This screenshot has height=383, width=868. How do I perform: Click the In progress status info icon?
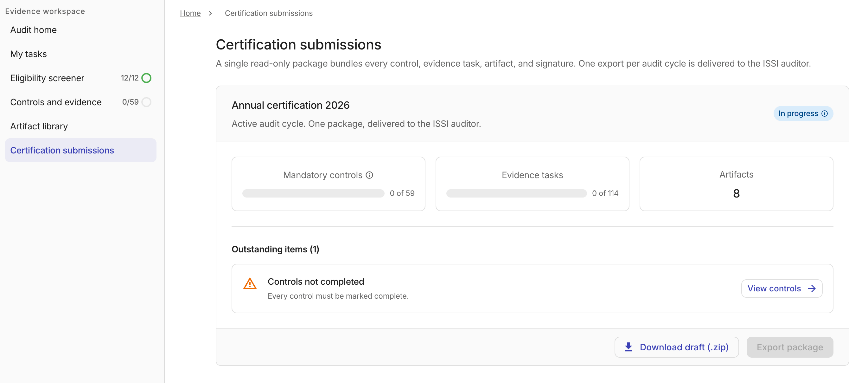(x=825, y=114)
